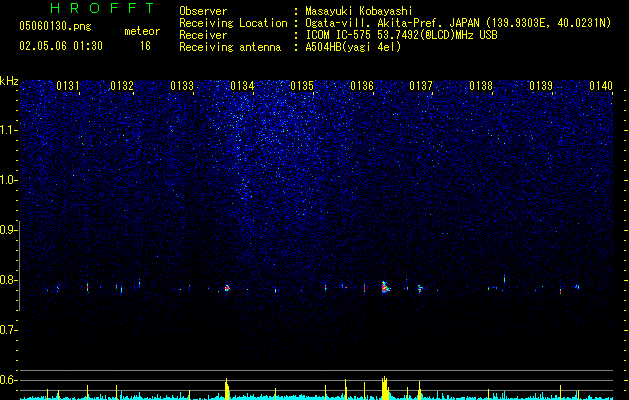This screenshot has width=629, height=400.
Task: Click the 0135 time marker
Action: [x=302, y=86]
